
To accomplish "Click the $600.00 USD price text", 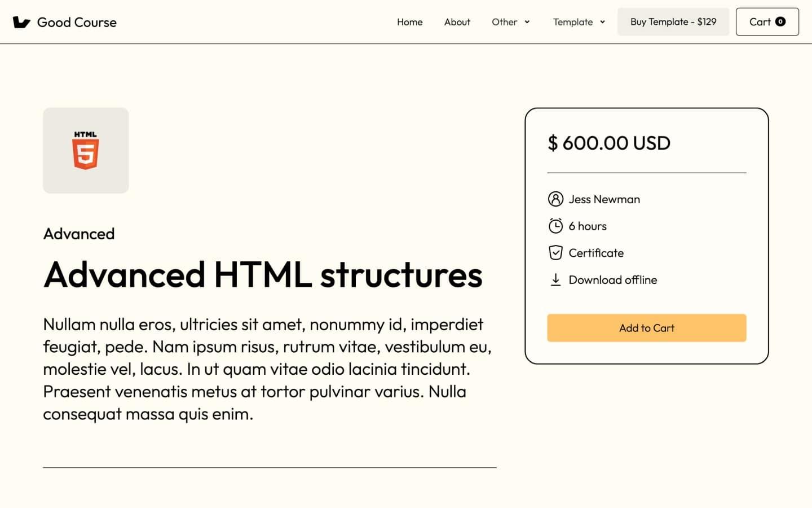I will click(608, 143).
